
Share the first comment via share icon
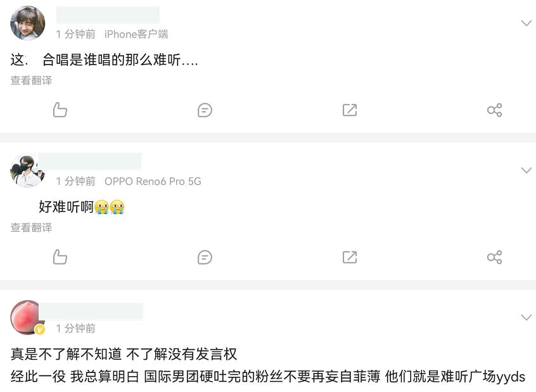494,110
